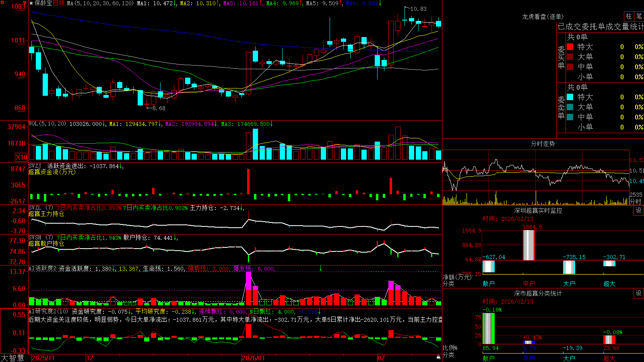The image size is (644, 362).
Task: Click the SVZJ indicator name
Action: tap(35, 166)
